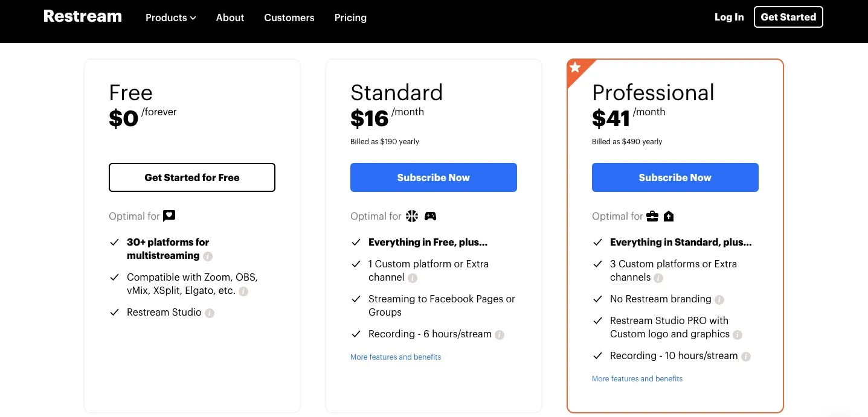Click the briefcase icon in Professional plan

(x=652, y=216)
